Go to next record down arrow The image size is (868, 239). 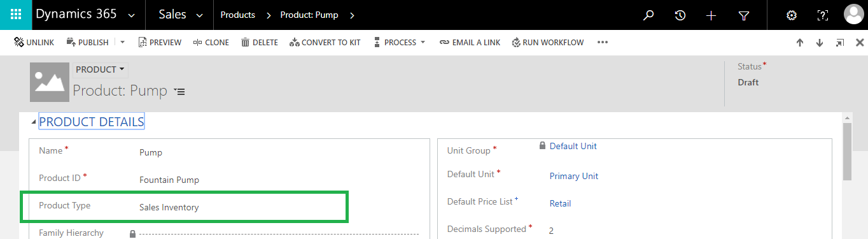[820, 43]
